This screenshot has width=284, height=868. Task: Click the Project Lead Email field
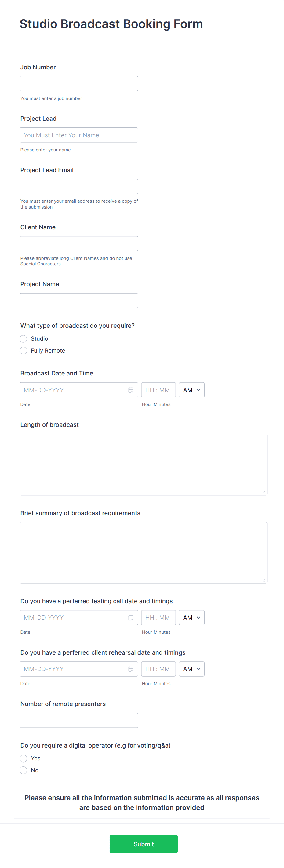tap(79, 186)
